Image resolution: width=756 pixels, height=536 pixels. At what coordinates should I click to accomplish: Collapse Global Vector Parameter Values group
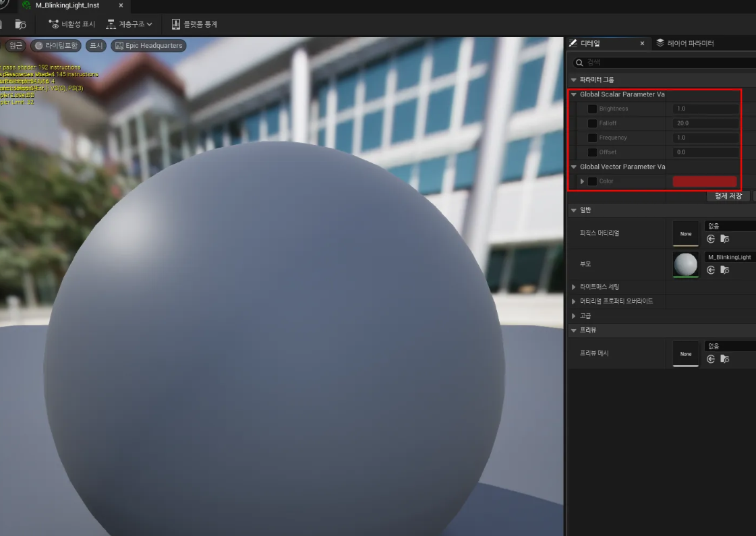[573, 167]
